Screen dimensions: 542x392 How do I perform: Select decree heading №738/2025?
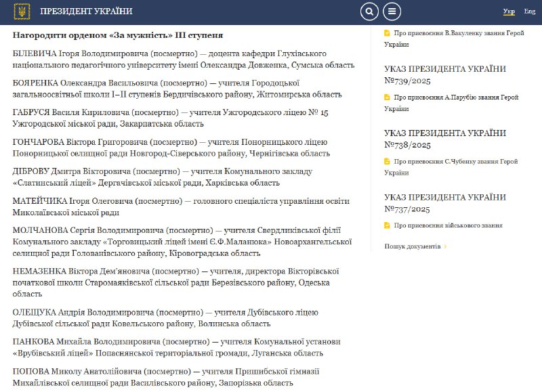coord(444,139)
